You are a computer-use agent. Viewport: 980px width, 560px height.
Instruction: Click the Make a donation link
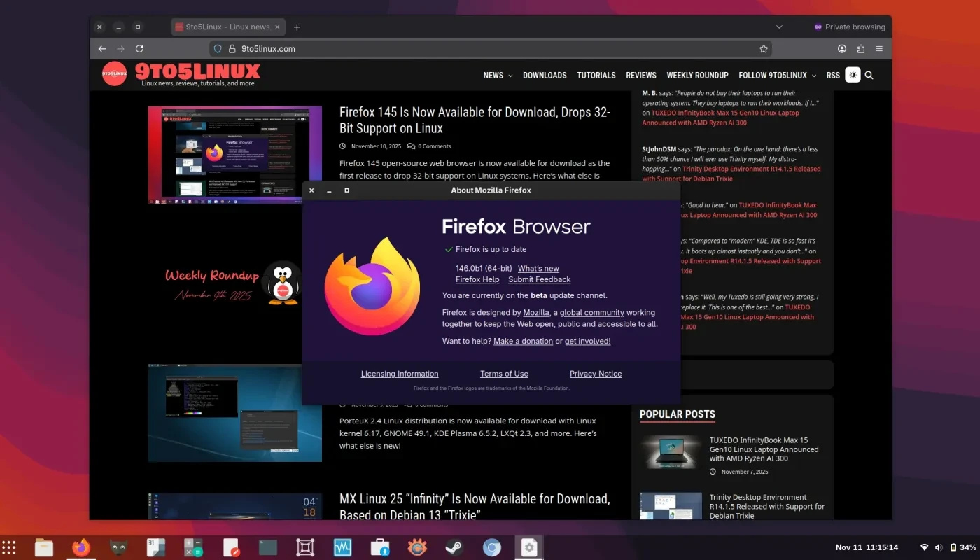[x=523, y=341]
